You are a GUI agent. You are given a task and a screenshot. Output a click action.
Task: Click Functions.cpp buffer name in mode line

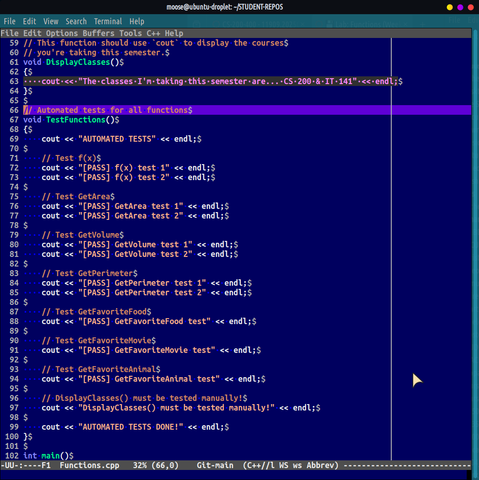[x=89, y=465]
